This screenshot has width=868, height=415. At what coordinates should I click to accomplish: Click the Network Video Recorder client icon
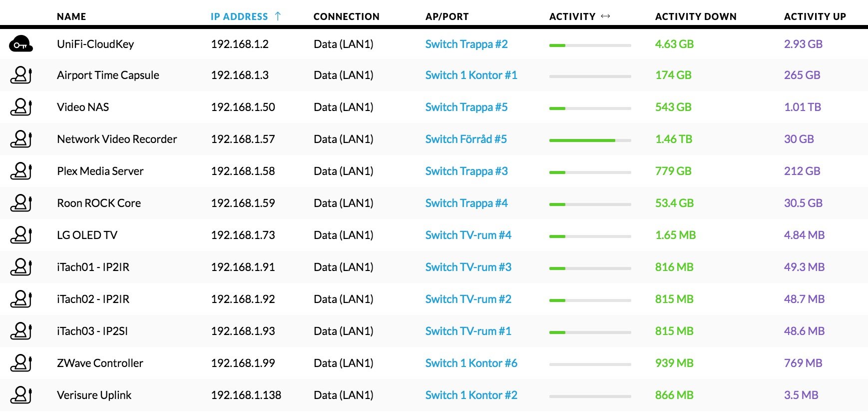[21, 139]
